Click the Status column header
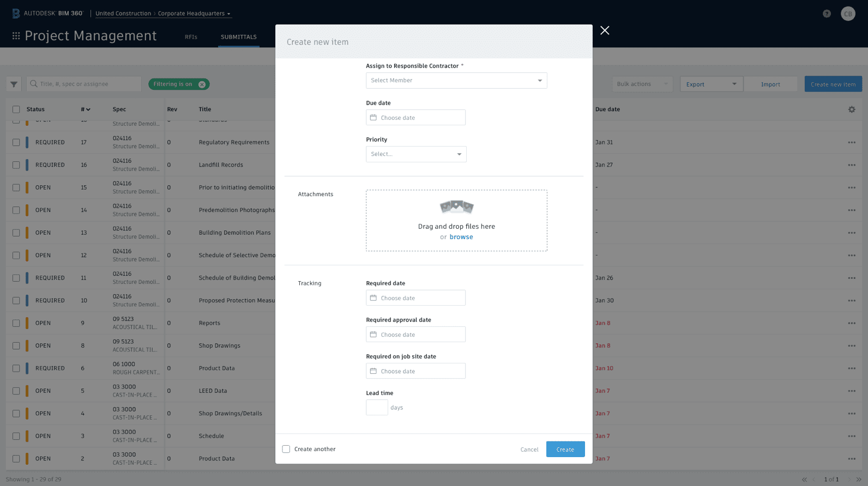Viewport: 868px width, 486px height. (35, 110)
